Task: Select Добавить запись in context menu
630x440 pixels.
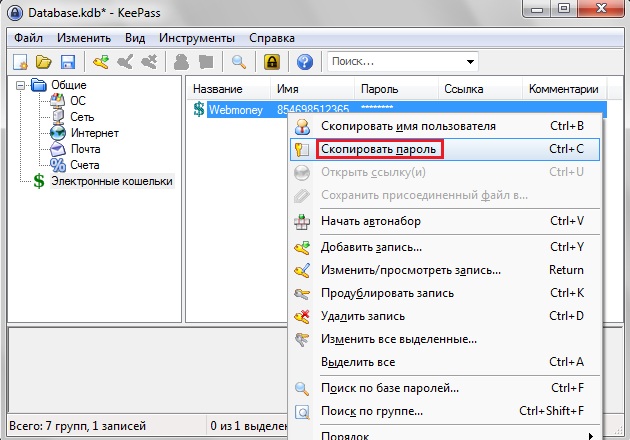Action: tap(371, 247)
